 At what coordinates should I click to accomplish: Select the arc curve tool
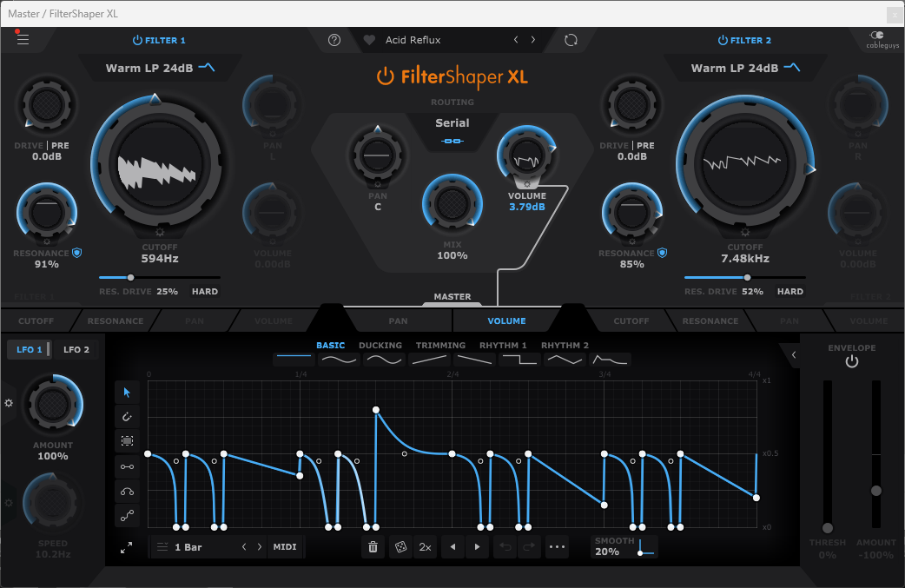coord(127,492)
